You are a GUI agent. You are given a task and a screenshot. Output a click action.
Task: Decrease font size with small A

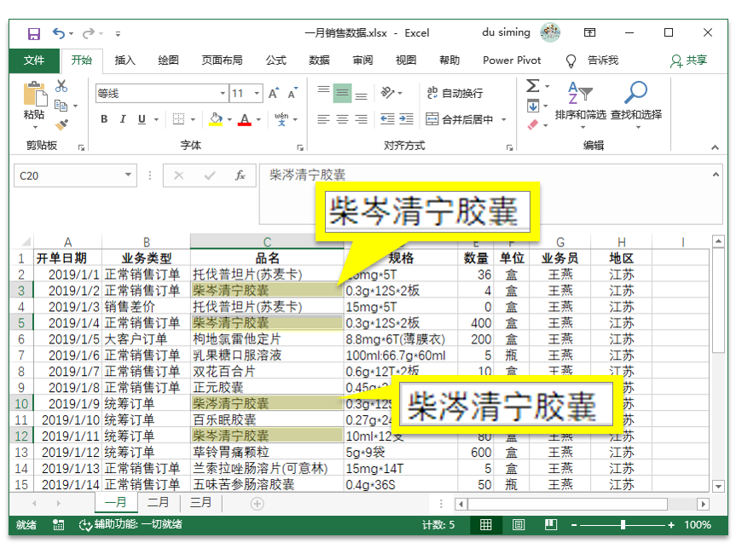(x=293, y=93)
